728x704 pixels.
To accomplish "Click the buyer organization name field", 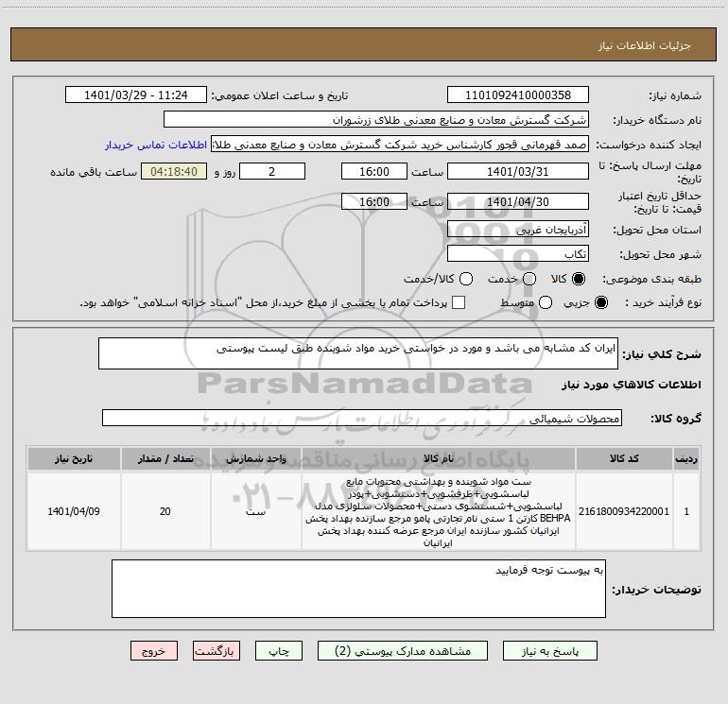I will (376, 120).
